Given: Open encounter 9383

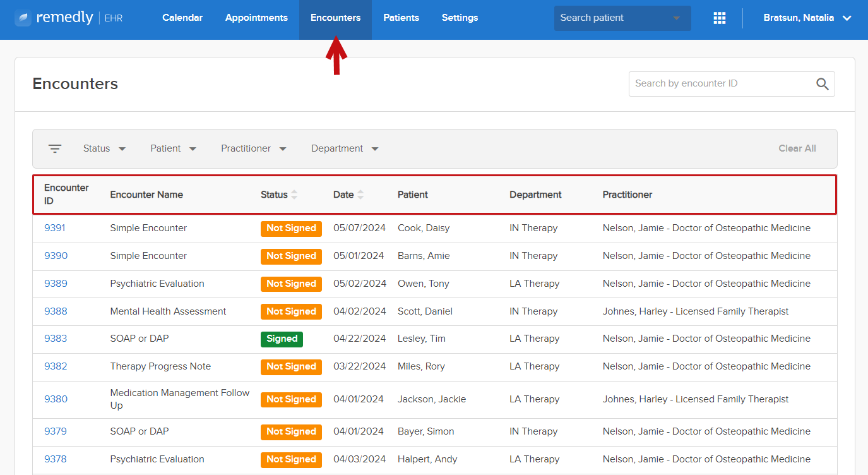Looking at the screenshot, I should pyautogui.click(x=56, y=339).
